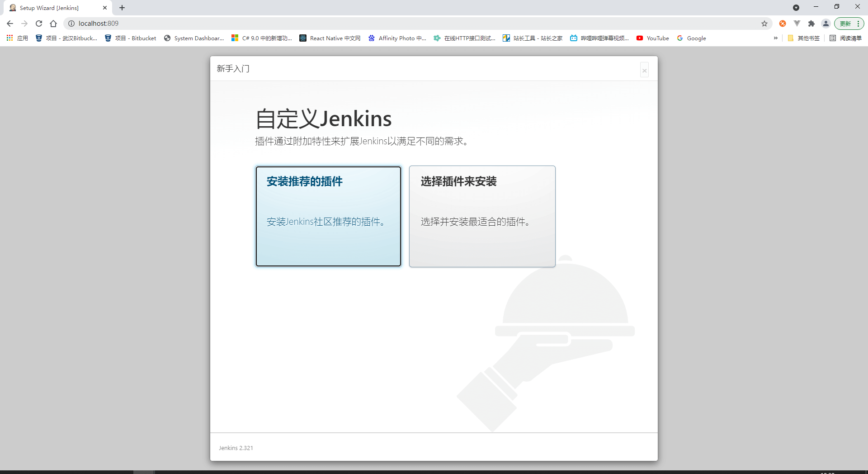Screen dimensions: 868x474
Task: Click the Jenkins 2.321 version text
Action: click(236, 448)
